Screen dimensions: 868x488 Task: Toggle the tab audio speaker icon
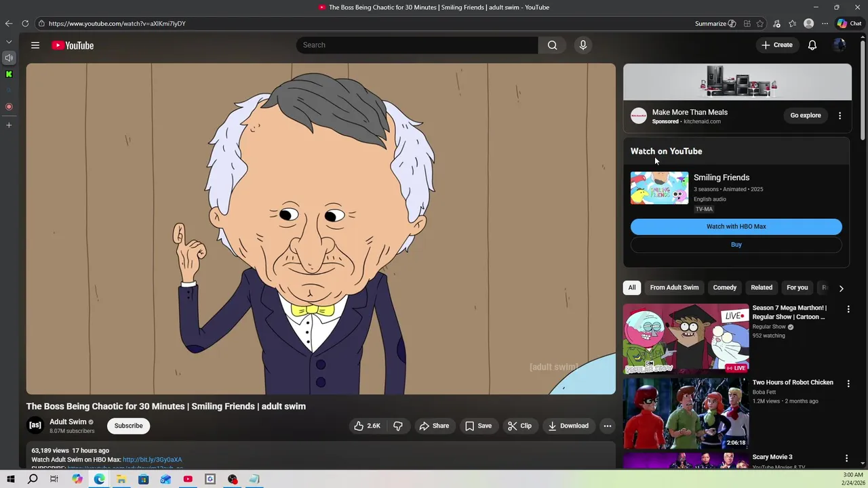pyautogui.click(x=9, y=58)
